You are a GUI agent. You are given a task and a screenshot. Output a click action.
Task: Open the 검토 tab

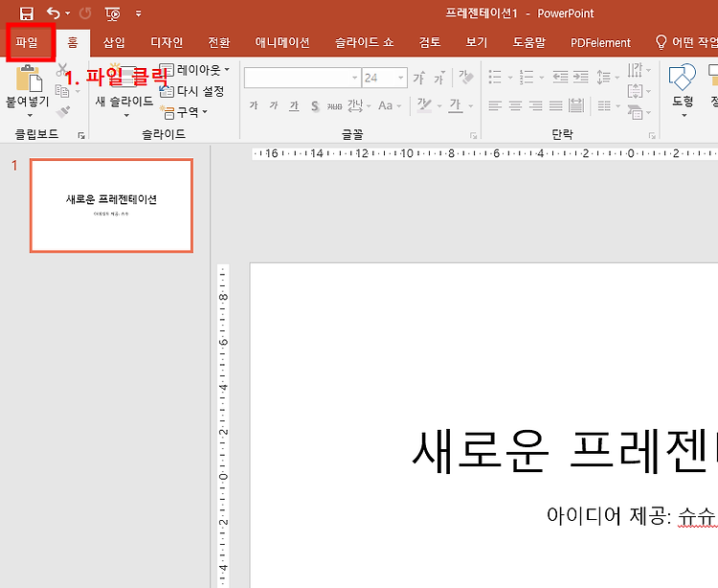click(x=430, y=42)
